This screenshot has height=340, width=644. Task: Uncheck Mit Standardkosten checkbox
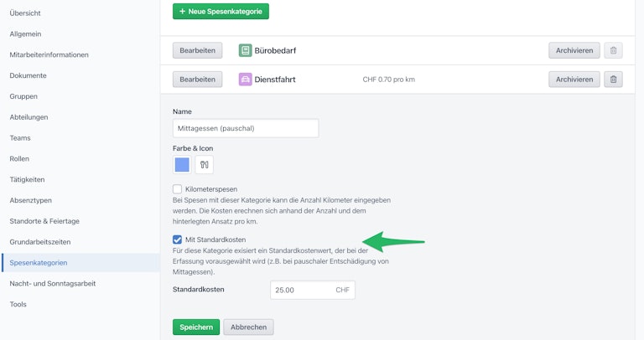tap(177, 240)
